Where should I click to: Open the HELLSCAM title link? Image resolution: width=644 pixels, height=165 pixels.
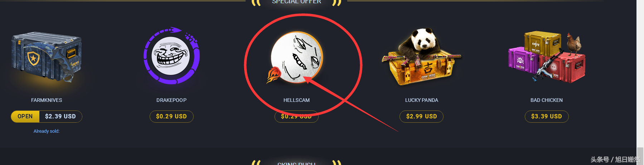pos(296,100)
